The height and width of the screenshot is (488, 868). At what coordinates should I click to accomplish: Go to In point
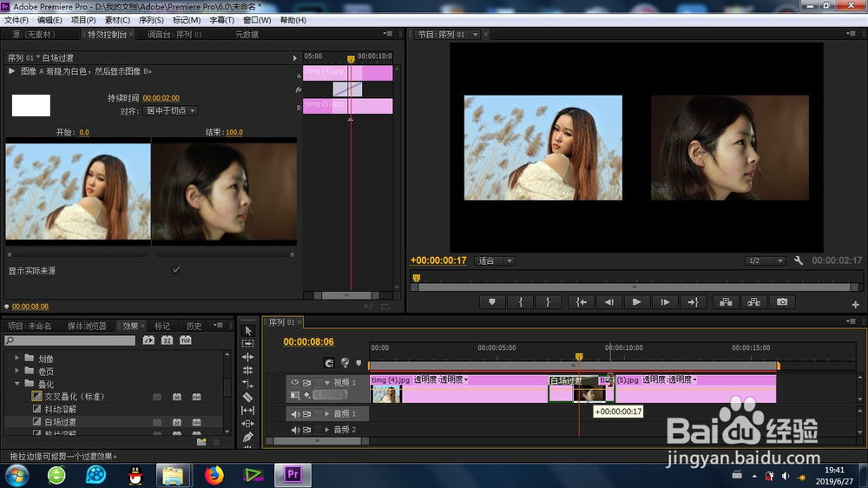click(582, 302)
